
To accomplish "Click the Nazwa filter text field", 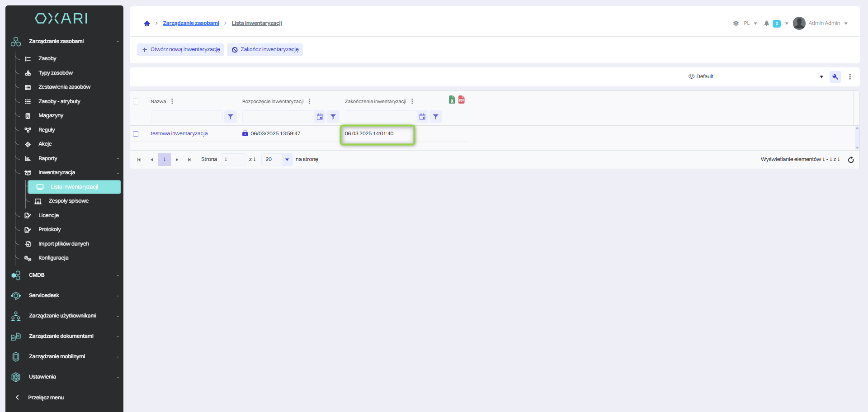I will pos(186,117).
